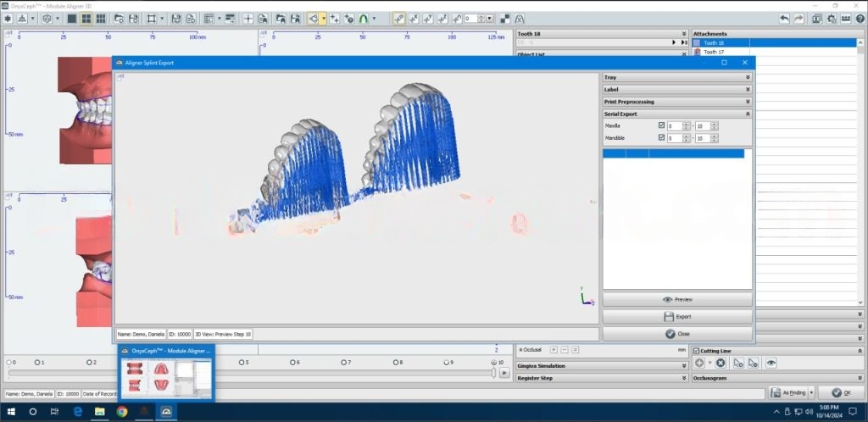Viewport: 868px width, 422px height.
Task: Click the undo arrow in top-right toolbar
Action: (784, 18)
